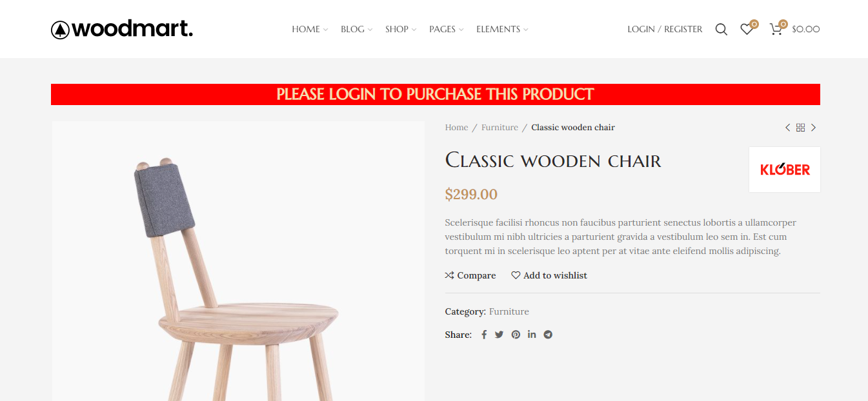Viewport: 868px width, 401px height.
Task: Click the search magnifier icon
Action: pos(721,29)
